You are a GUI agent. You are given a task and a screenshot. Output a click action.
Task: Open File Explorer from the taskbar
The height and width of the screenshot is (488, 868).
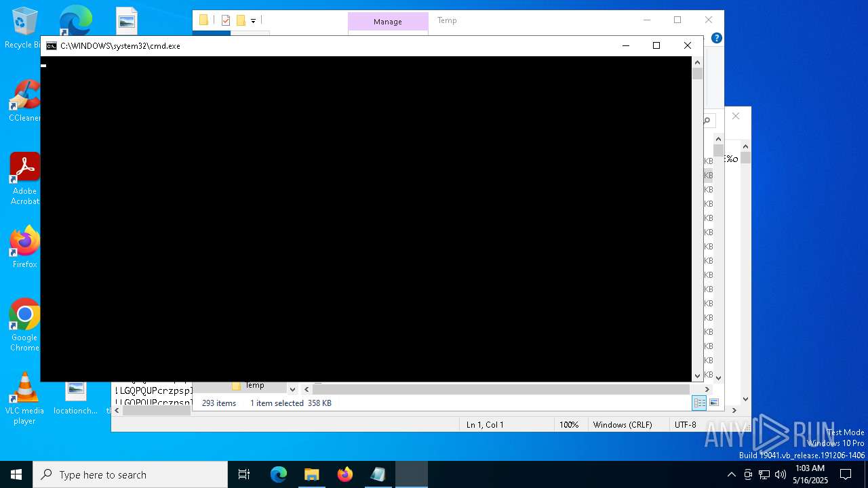311,474
